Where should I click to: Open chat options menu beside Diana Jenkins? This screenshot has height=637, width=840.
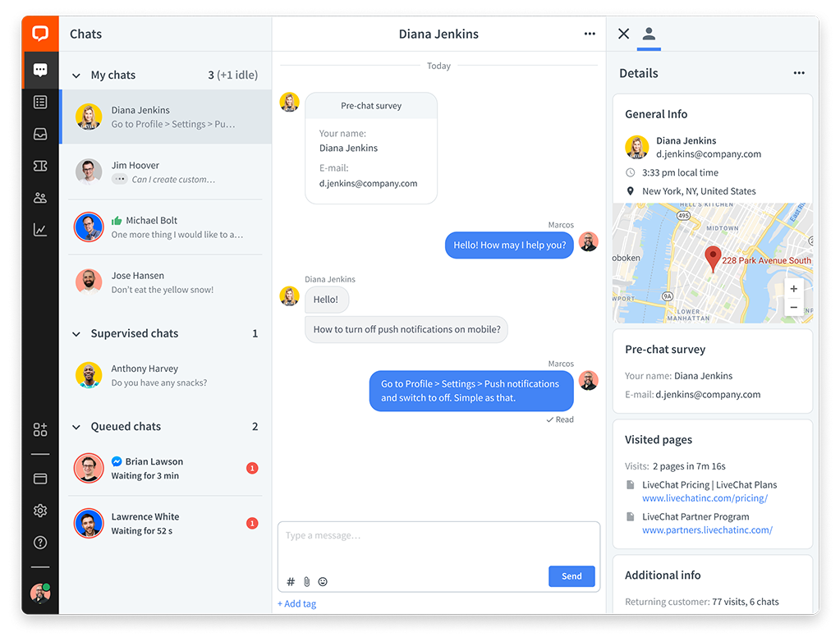[x=590, y=34]
